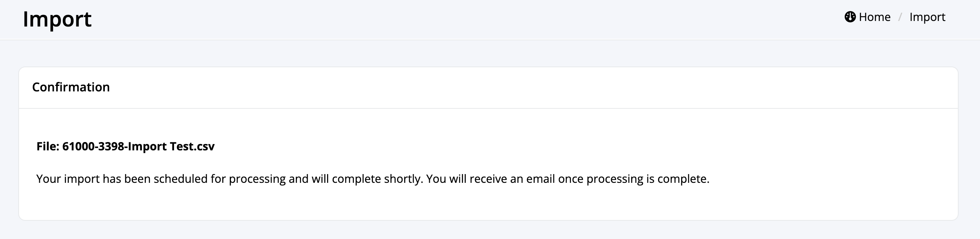Open the Home breadcrumb link
980x239 pixels.
click(868, 17)
